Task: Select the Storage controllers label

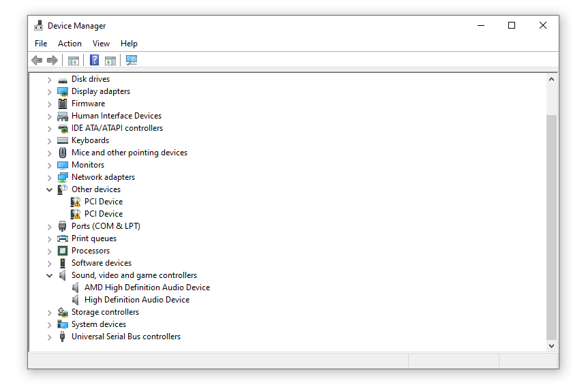Action: [x=105, y=312]
